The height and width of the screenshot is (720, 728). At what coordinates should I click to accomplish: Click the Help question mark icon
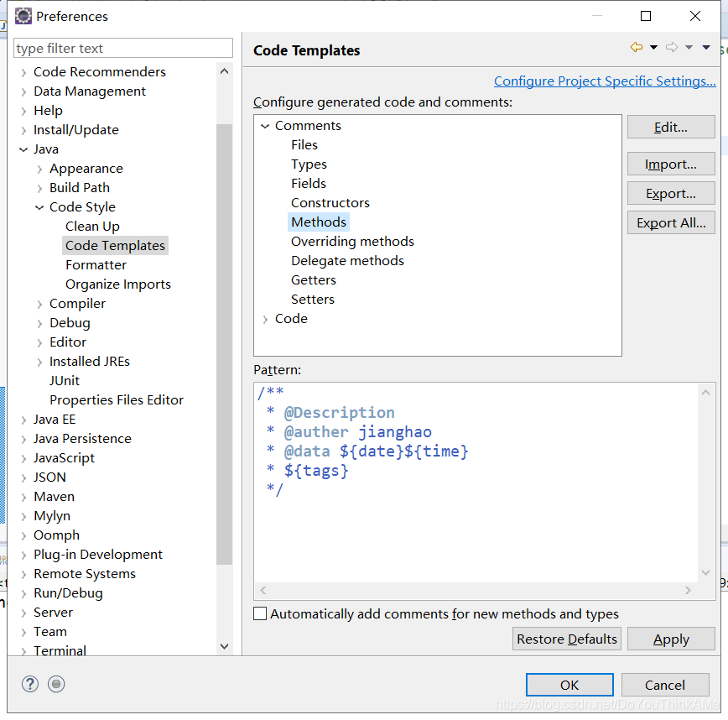(30, 684)
